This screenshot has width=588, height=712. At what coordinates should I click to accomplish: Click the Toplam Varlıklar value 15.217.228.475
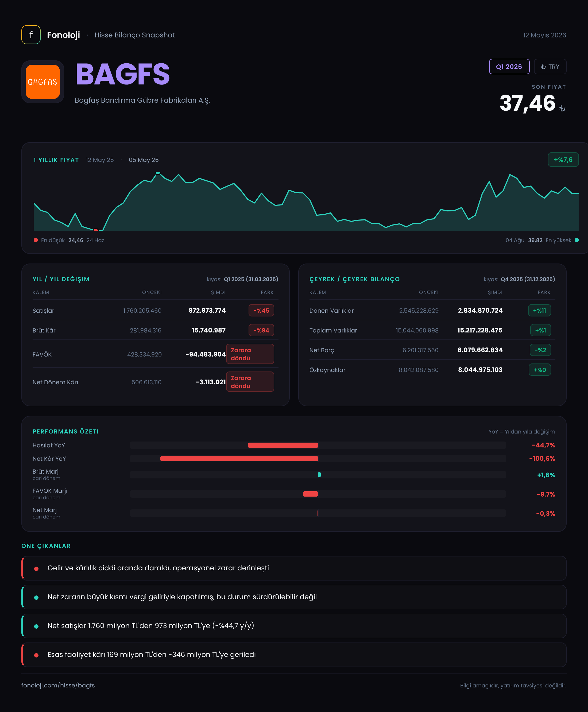[x=480, y=330]
